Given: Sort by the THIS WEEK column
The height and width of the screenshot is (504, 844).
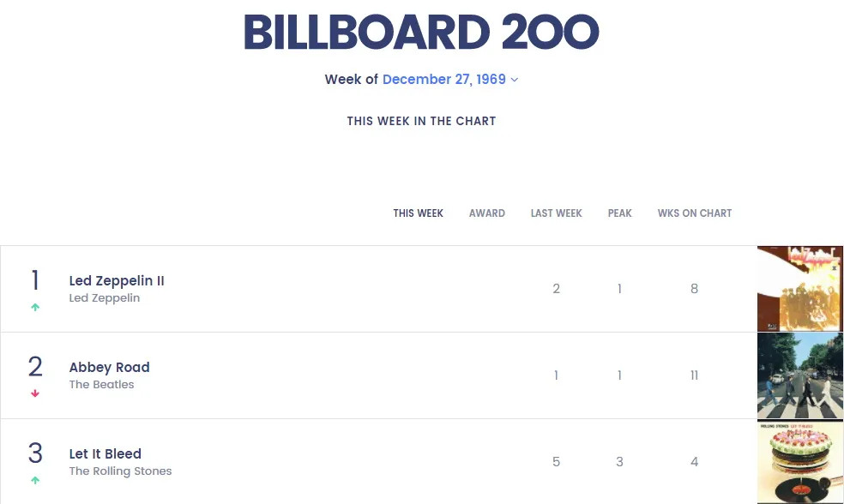Looking at the screenshot, I should pyautogui.click(x=419, y=213).
